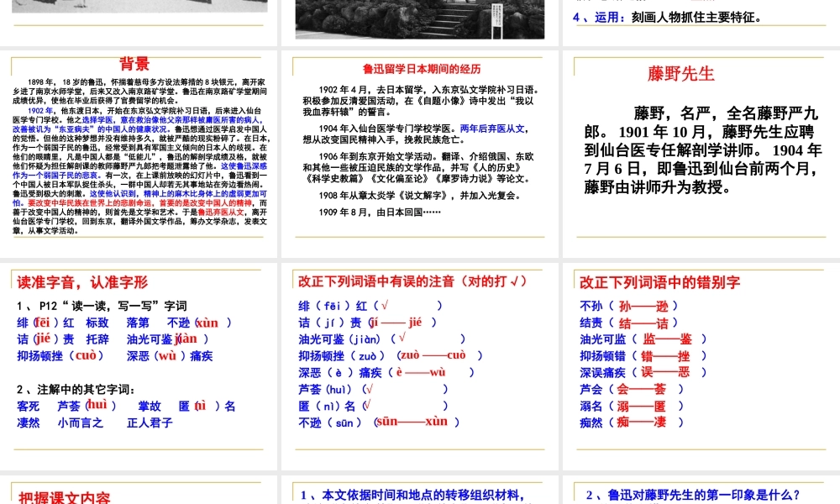Click the row 芦荟(huì) in 注音 slide

(373, 390)
